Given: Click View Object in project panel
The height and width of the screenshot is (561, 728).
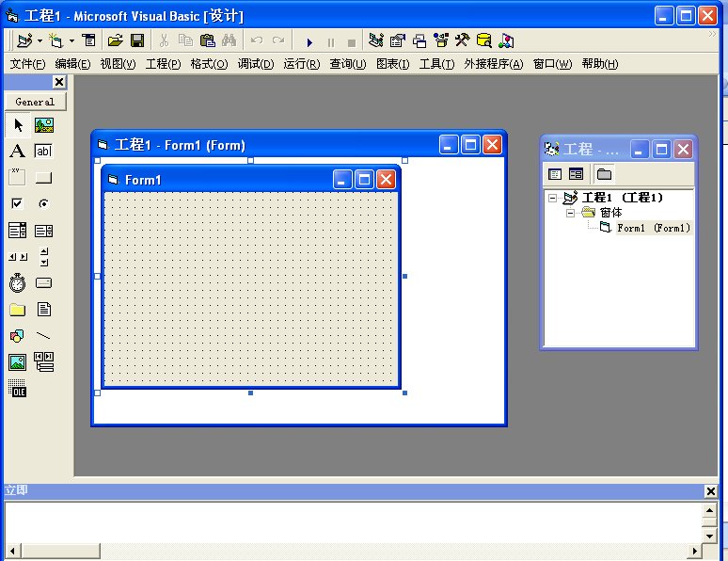Looking at the screenshot, I should point(577,174).
